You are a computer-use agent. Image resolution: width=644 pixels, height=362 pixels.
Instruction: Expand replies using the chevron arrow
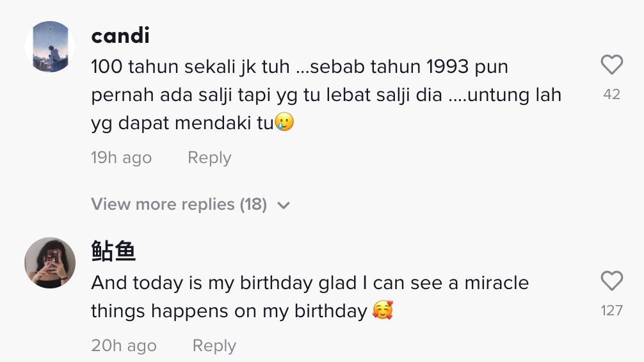click(x=284, y=205)
